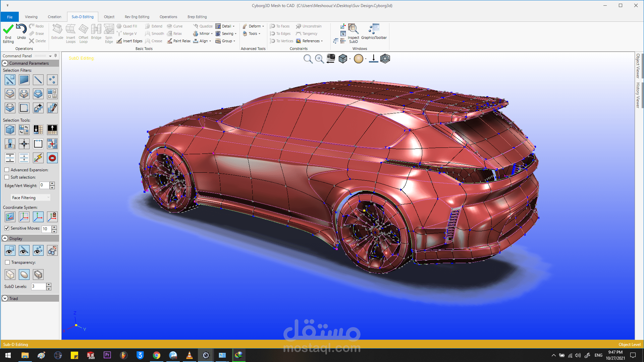This screenshot has height=362, width=644.
Task: Click the SubD Levels input field
Action: (38, 287)
